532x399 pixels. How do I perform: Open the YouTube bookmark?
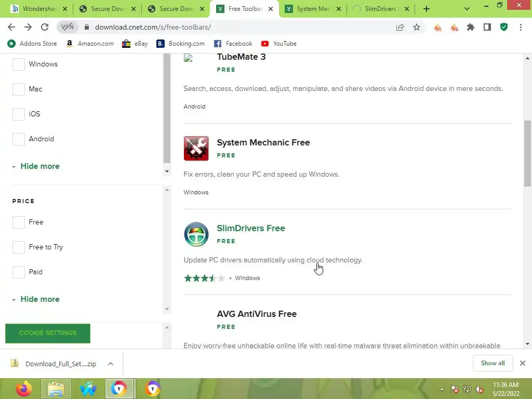pos(279,44)
